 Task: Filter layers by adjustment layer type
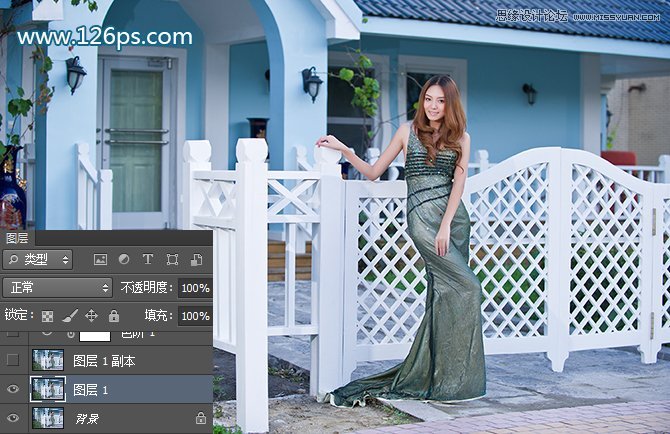(124, 260)
